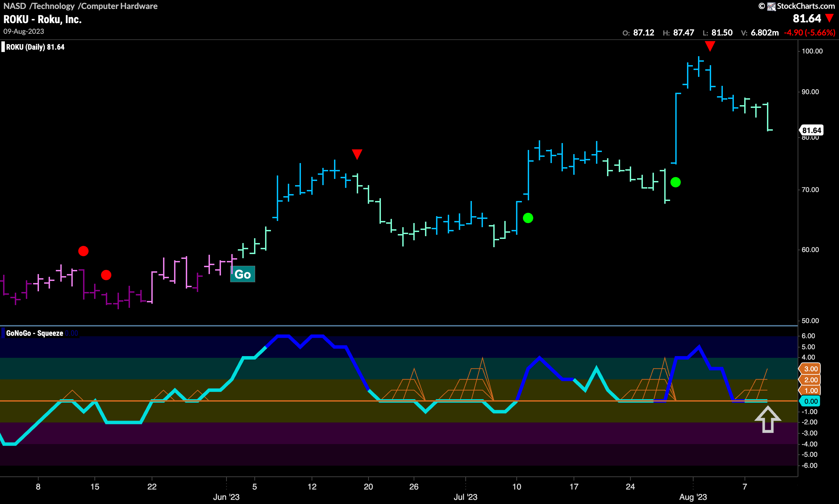Click date tick 17 on the time axis

(574, 486)
